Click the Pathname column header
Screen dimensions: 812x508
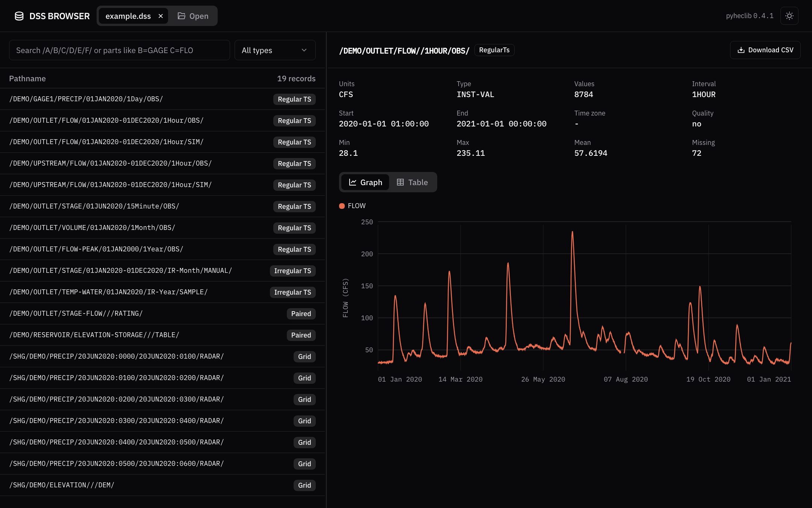27,78
